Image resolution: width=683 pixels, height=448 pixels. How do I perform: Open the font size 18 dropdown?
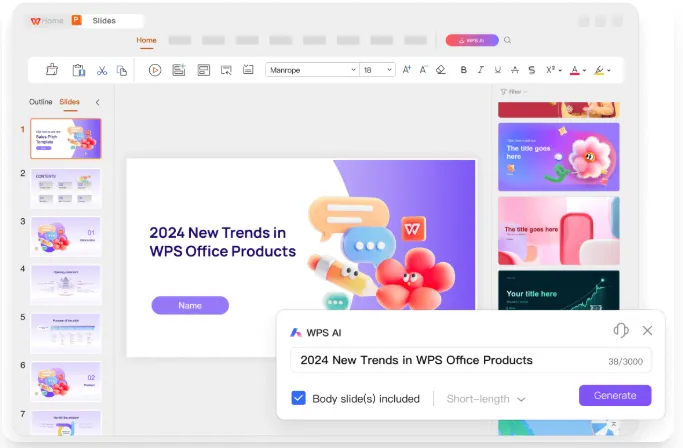pyautogui.click(x=377, y=70)
